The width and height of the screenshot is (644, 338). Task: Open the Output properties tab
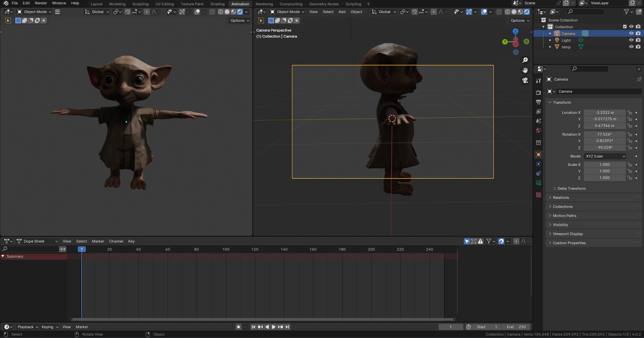click(x=539, y=102)
